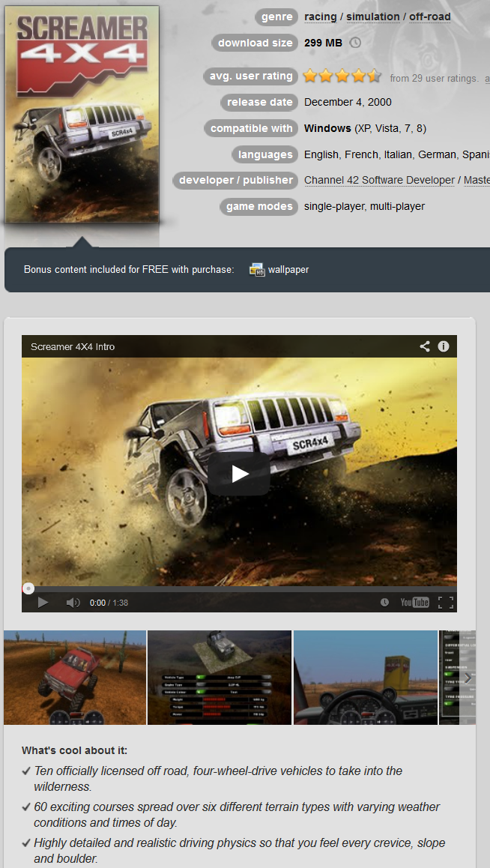Open Channel 42 Software Developer link
This screenshot has width=490, height=868.
click(379, 180)
